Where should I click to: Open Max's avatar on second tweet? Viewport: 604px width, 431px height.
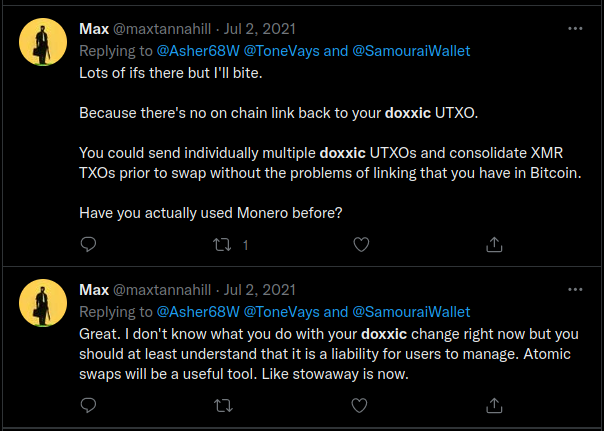pyautogui.click(x=43, y=303)
